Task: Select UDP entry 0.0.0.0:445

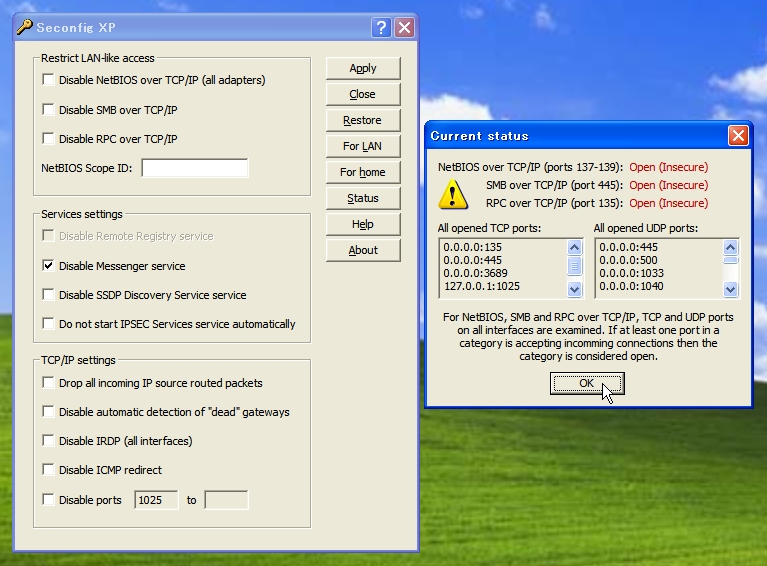Action: tap(629, 247)
